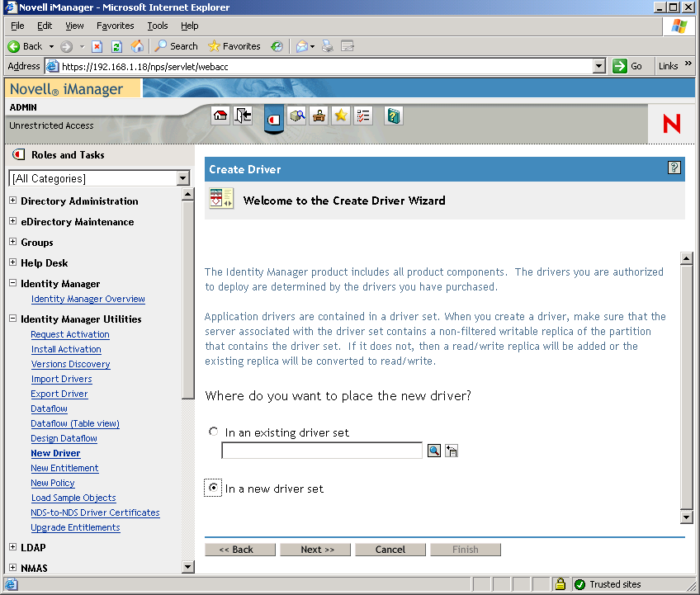The height and width of the screenshot is (595, 700).
Task: Collapse the Identity Manager Utilities section
Action: tap(12, 319)
